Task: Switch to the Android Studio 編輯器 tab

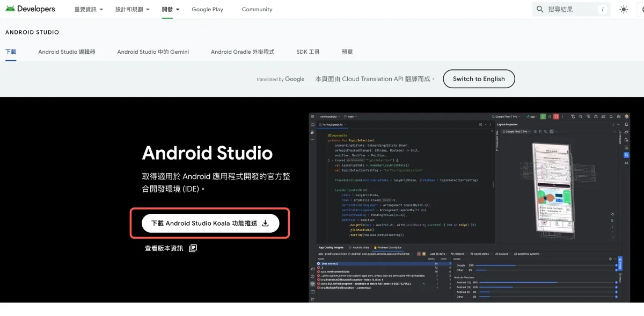Action: point(67,52)
